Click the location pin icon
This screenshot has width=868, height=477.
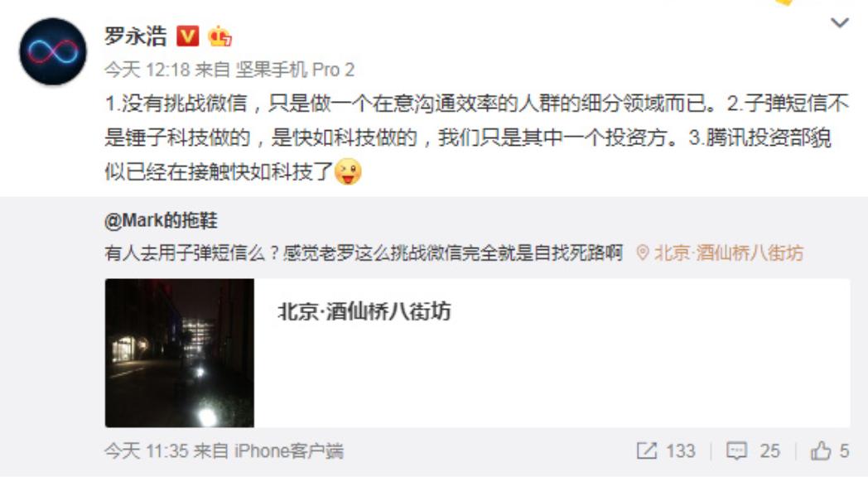(642, 253)
